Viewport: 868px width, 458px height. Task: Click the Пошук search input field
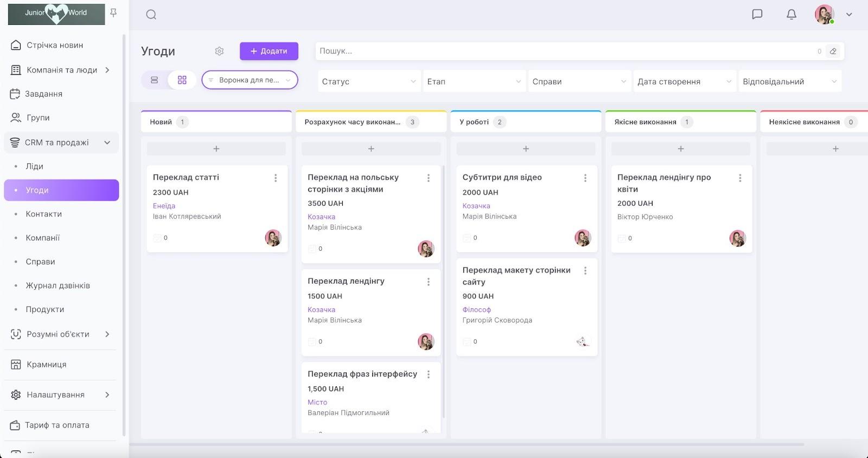[564, 51]
